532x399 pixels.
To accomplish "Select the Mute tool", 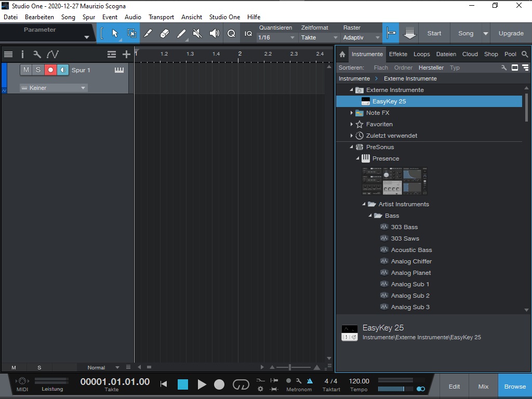I will 197,33.
